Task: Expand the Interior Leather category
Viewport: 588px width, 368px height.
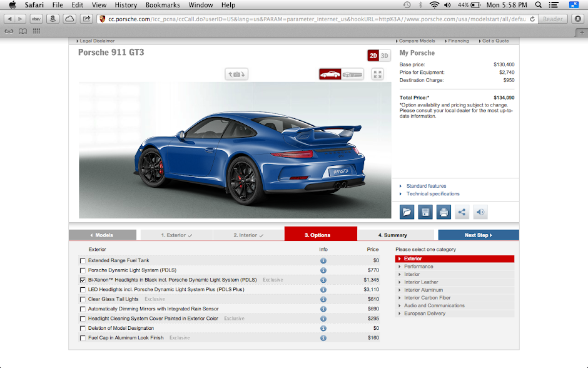Action: coord(421,282)
